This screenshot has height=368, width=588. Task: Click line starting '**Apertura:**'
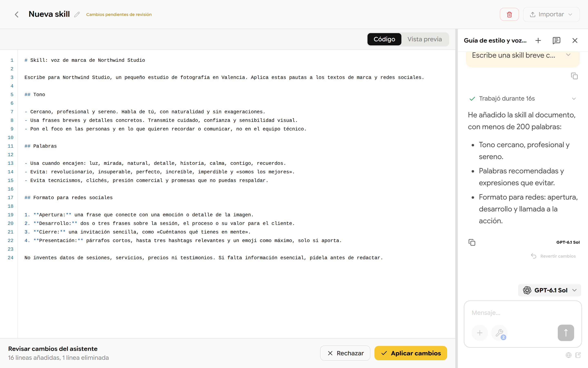click(139, 215)
